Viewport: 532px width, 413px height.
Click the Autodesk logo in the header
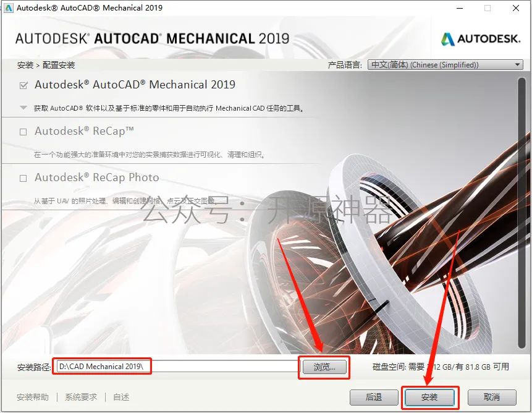coord(481,39)
